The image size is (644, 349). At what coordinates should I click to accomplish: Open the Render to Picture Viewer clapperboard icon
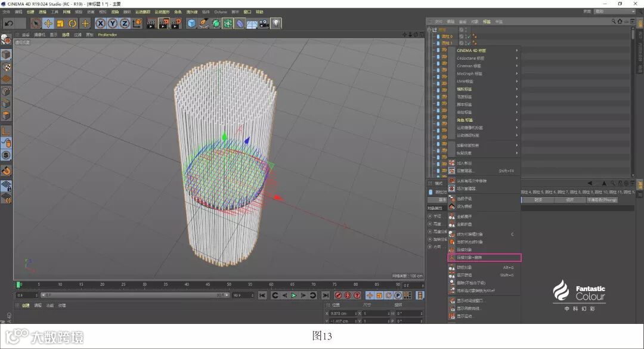click(164, 23)
